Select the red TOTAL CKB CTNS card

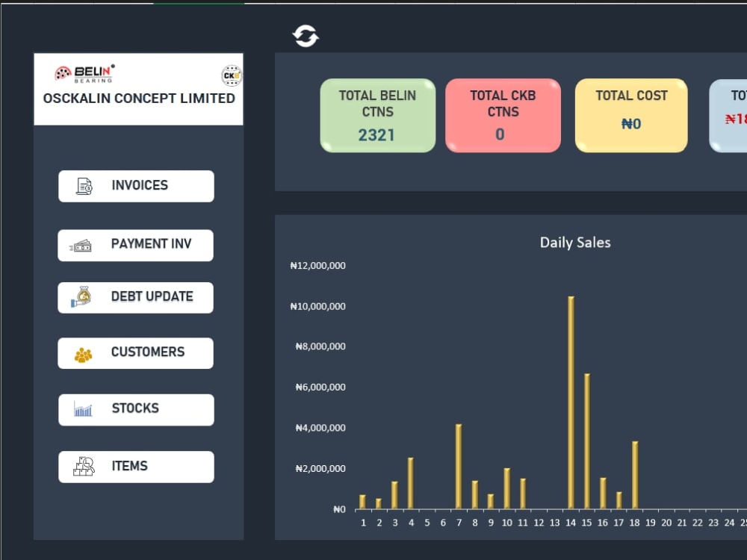pyautogui.click(x=503, y=115)
